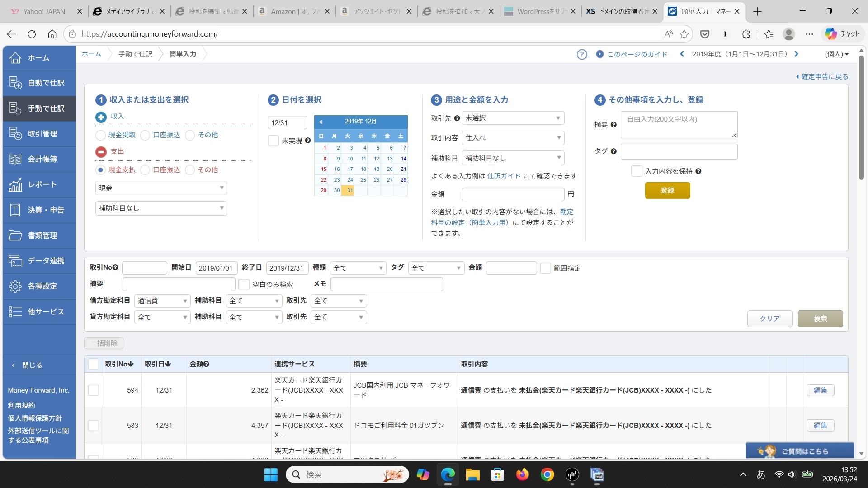This screenshot has height=488, width=868.
Task: Check the 未実現 checkbox
Action: pos(273,141)
